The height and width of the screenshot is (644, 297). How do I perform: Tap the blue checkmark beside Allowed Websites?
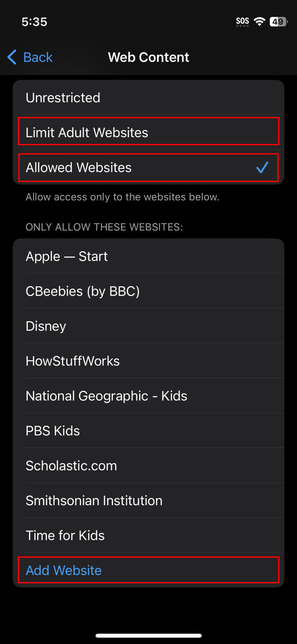[263, 167]
